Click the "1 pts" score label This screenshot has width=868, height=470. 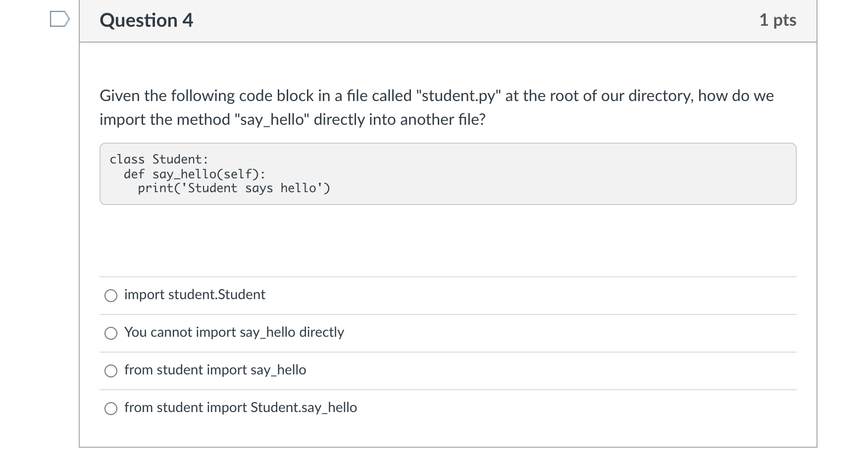click(777, 20)
